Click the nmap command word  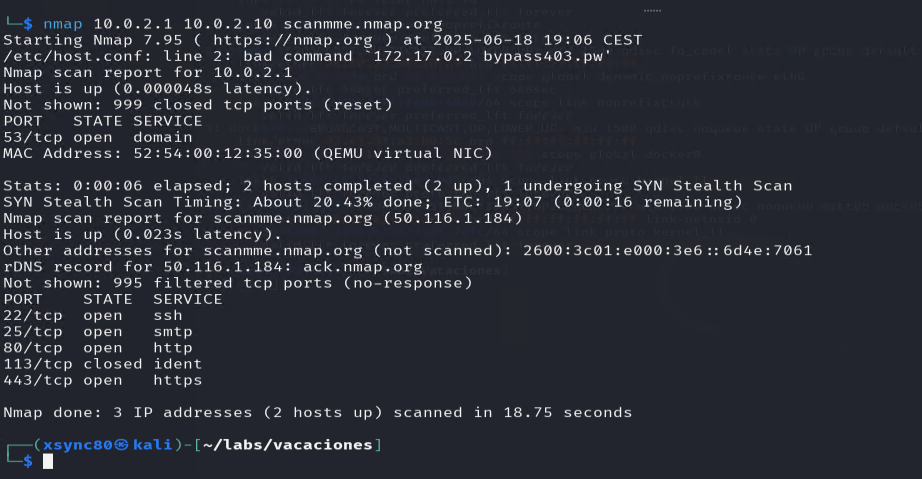click(x=63, y=24)
